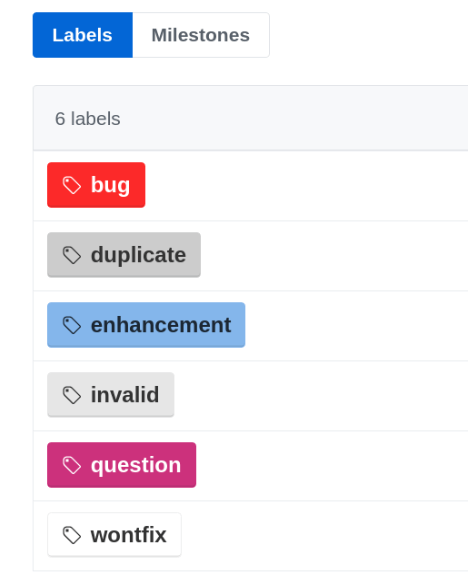
Task: Click blank row space beside the wontfix label
Action: [325, 535]
